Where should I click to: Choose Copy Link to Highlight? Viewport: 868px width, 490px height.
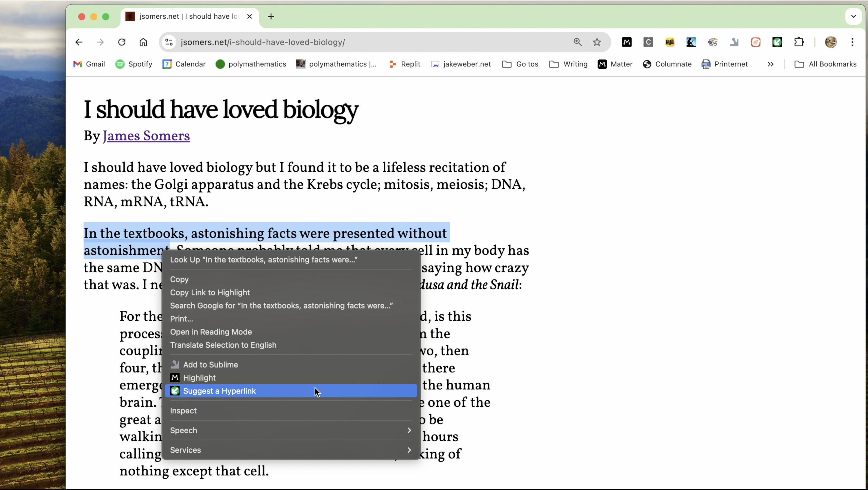point(291,292)
